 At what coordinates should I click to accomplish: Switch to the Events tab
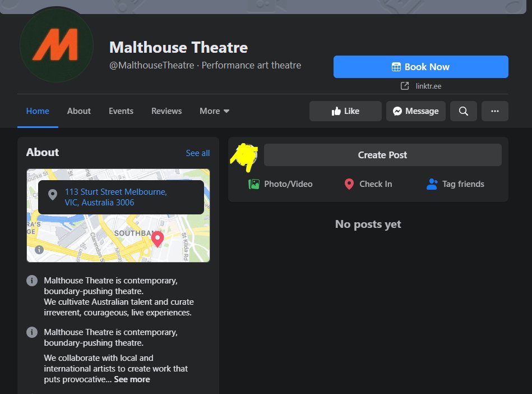[x=121, y=111]
